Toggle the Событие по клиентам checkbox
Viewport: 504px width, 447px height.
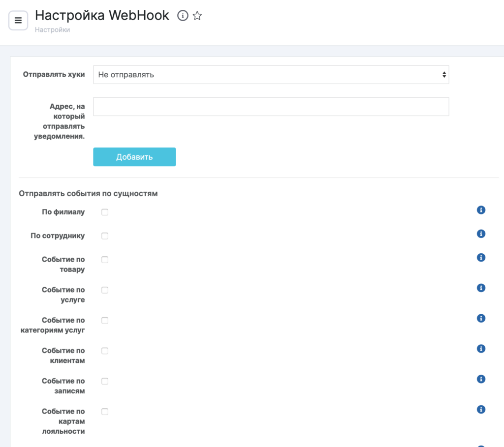coord(105,351)
